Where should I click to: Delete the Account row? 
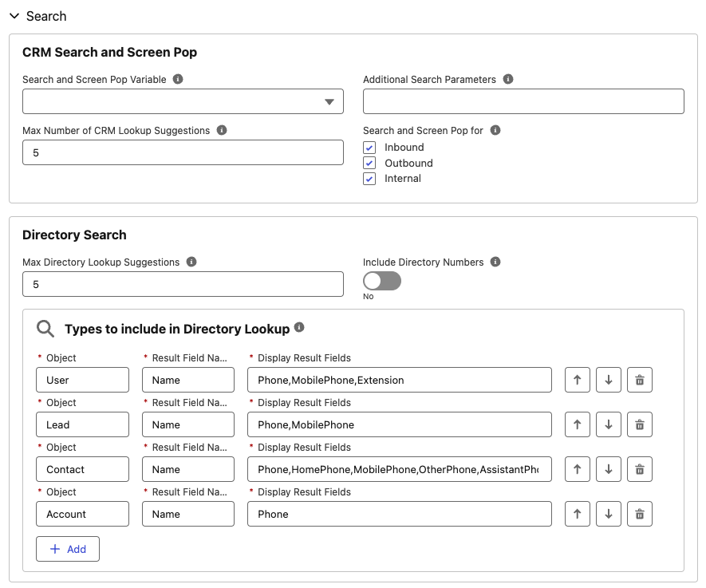[x=640, y=514]
